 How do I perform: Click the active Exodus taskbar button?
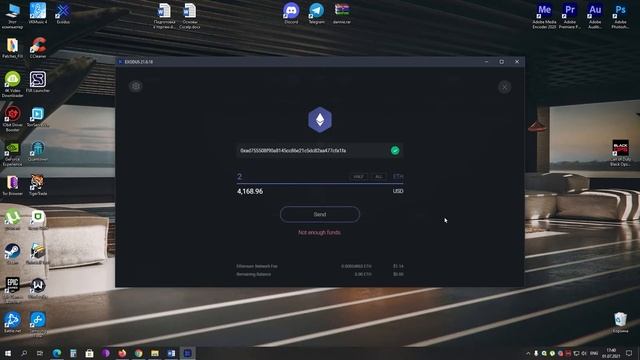click(187, 353)
